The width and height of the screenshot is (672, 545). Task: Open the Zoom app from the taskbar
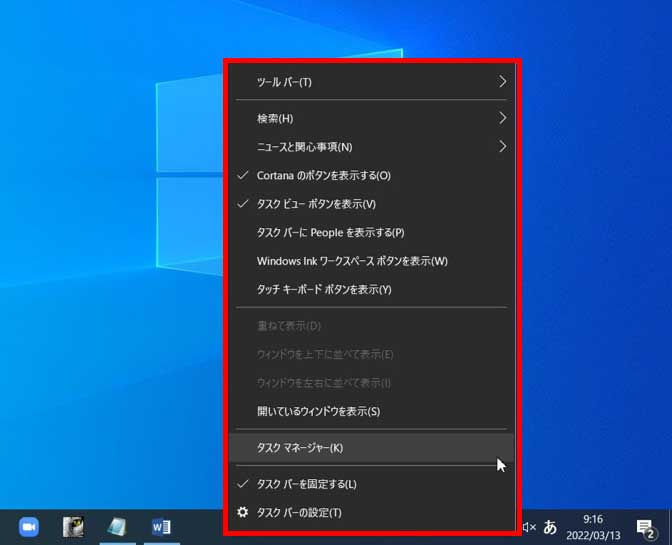pos(28,527)
